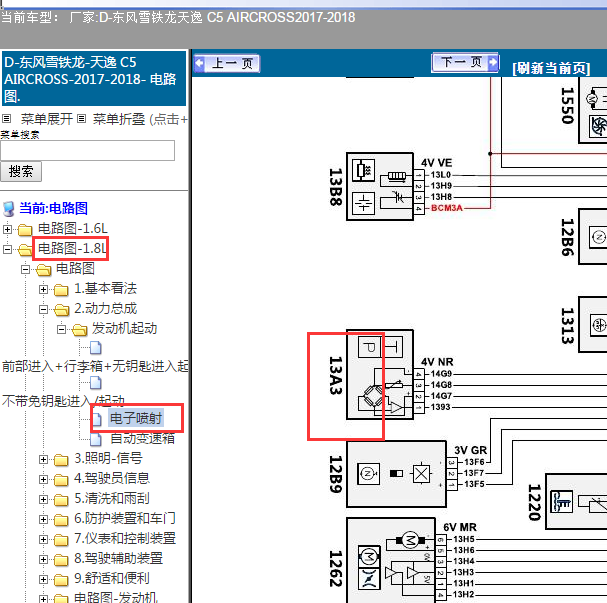
Task: Expand the 9.舒适和便利 folder
Action: pyautogui.click(x=43, y=579)
